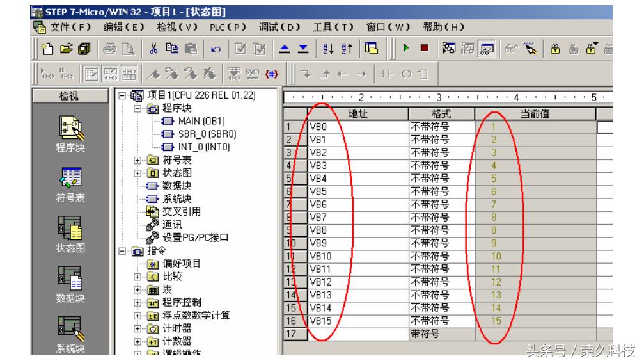Expand the 符号表 tree node
Image resolution: width=644 pixels, height=363 pixels.
tap(137, 160)
